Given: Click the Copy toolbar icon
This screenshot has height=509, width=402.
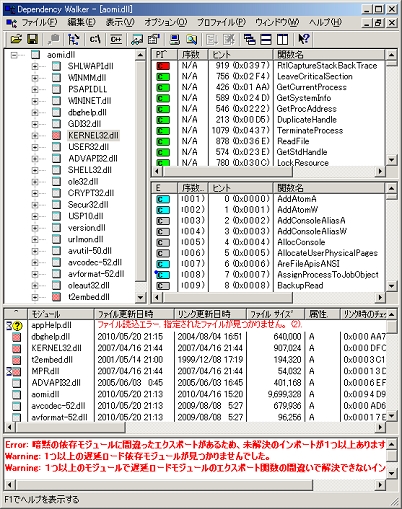Looking at the screenshot, I should click(54, 40).
